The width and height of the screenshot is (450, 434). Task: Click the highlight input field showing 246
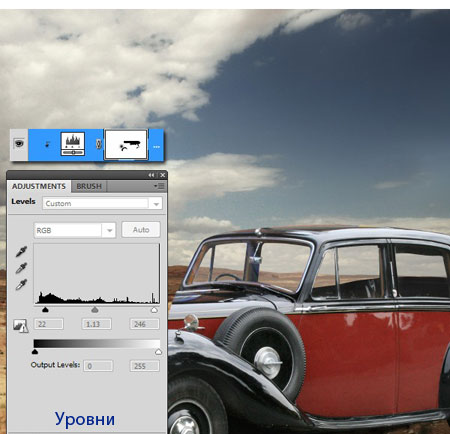[x=144, y=324]
